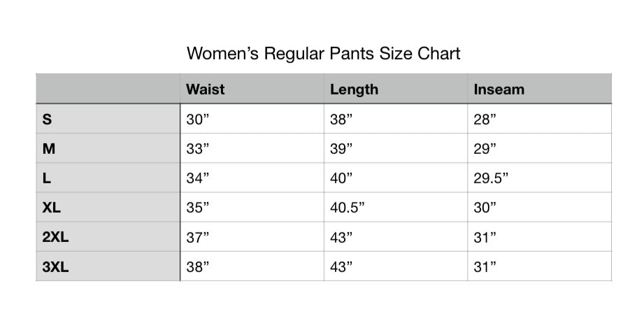Click the XL size row label

click(x=51, y=208)
